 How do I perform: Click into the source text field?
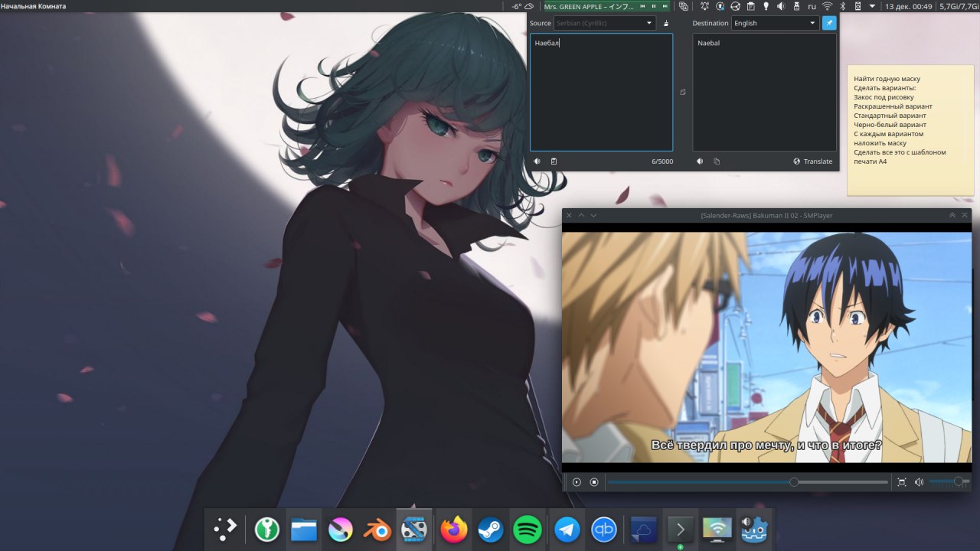click(601, 92)
